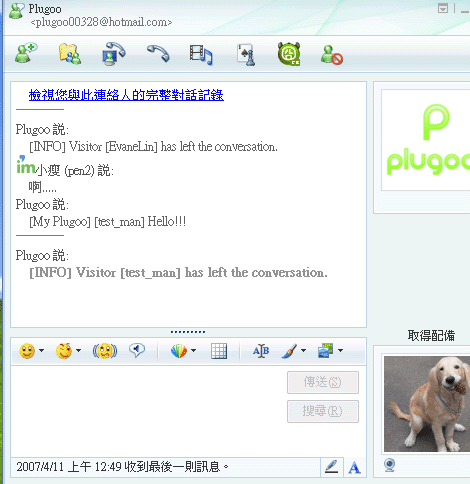
Task: Click the green alarm clock face icon
Action: coord(289,54)
